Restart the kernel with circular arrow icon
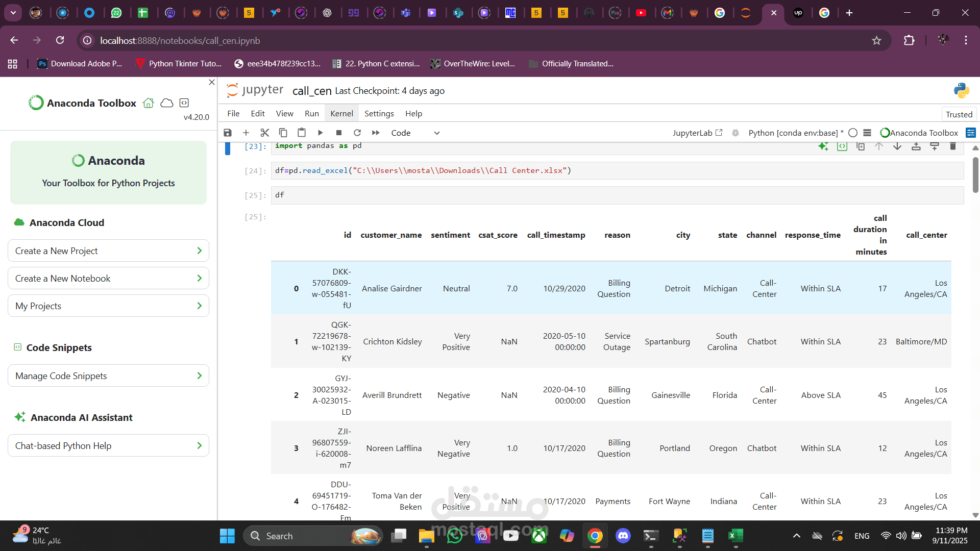Screen dimensions: 980x551 (357, 133)
